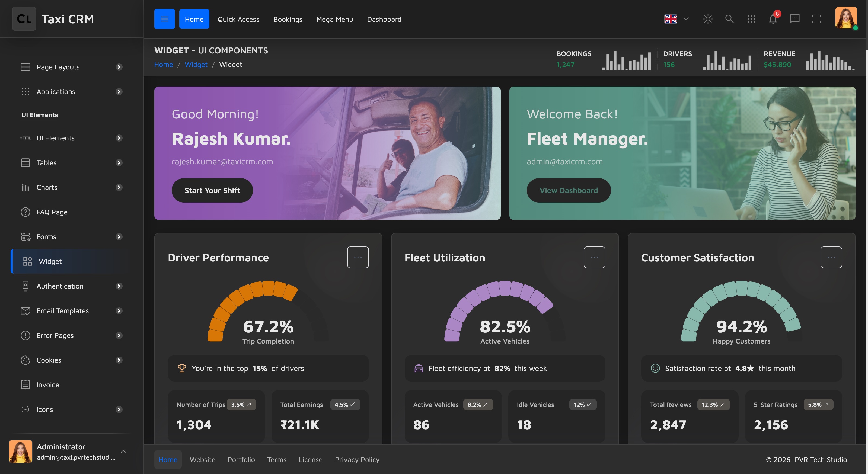Click the Icons smiley sidebar icon
868x474 pixels.
point(25,409)
